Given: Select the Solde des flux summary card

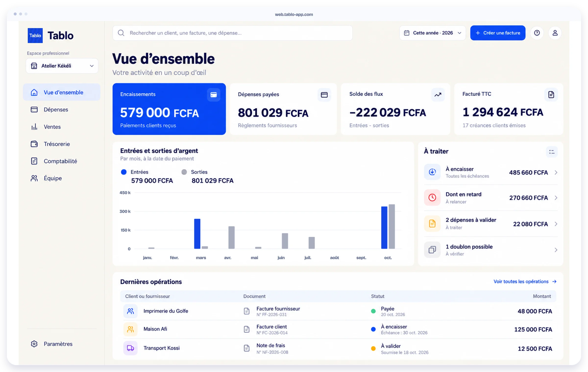Looking at the screenshot, I should tap(395, 109).
